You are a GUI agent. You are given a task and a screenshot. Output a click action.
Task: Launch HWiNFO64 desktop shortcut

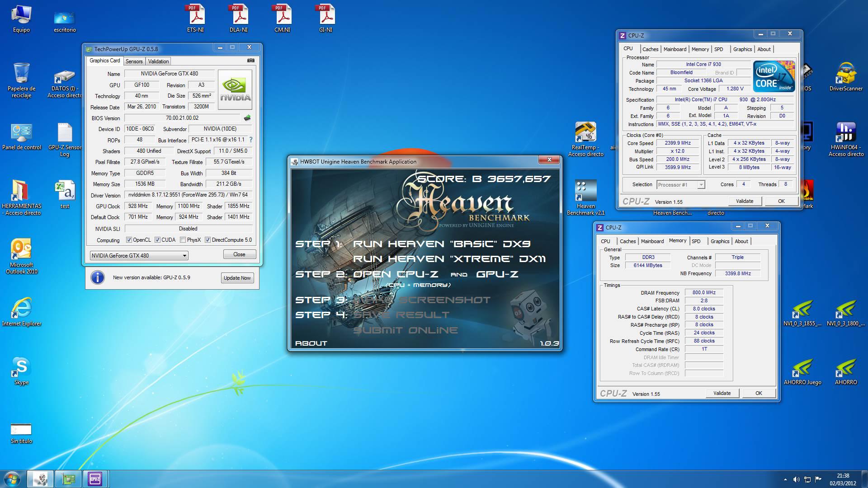point(846,139)
